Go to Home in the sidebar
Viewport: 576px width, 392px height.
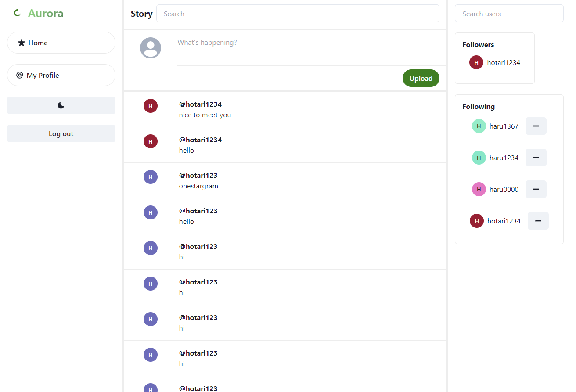[61, 43]
